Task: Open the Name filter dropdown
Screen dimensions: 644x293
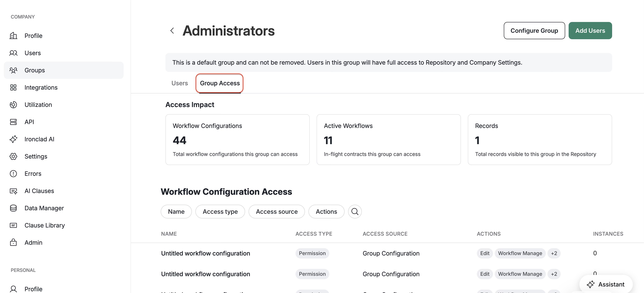Action: click(x=176, y=212)
